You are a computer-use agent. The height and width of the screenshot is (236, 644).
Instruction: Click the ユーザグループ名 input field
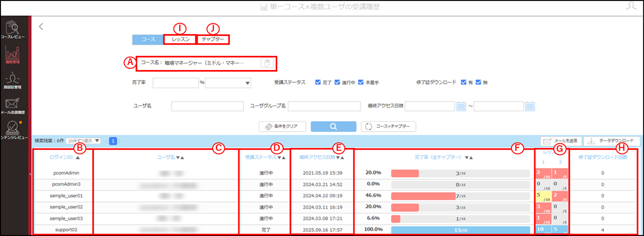pos(324,106)
